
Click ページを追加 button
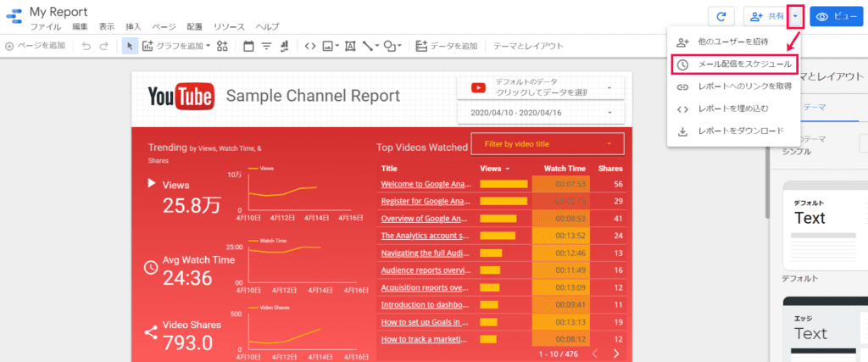coord(35,46)
